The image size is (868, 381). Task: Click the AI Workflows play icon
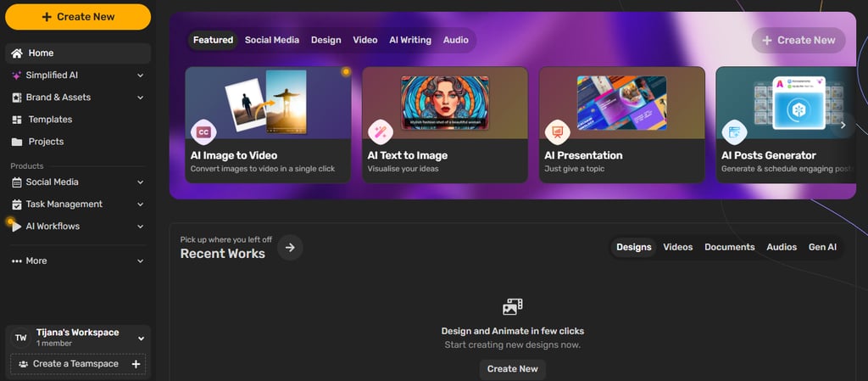point(17,227)
